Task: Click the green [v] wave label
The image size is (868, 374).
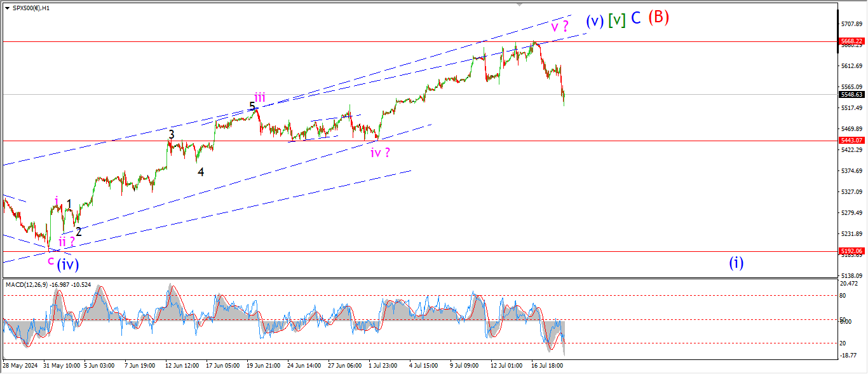Action: point(616,20)
